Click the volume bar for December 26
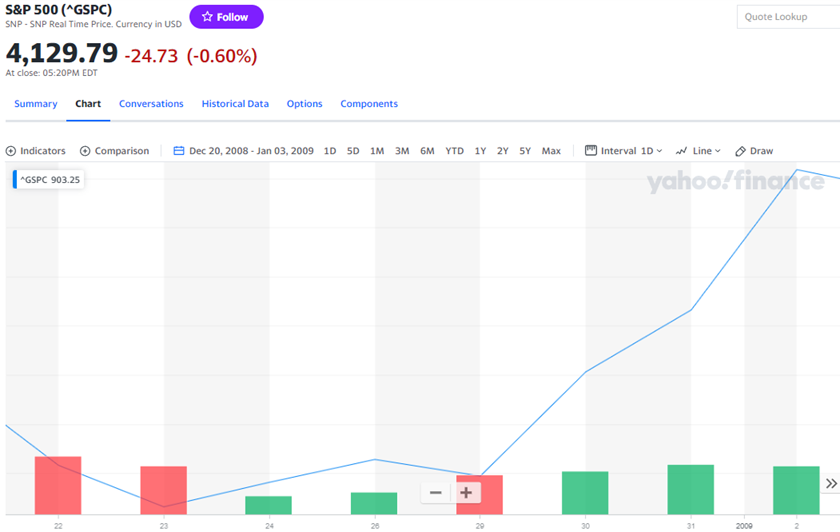 point(374,504)
